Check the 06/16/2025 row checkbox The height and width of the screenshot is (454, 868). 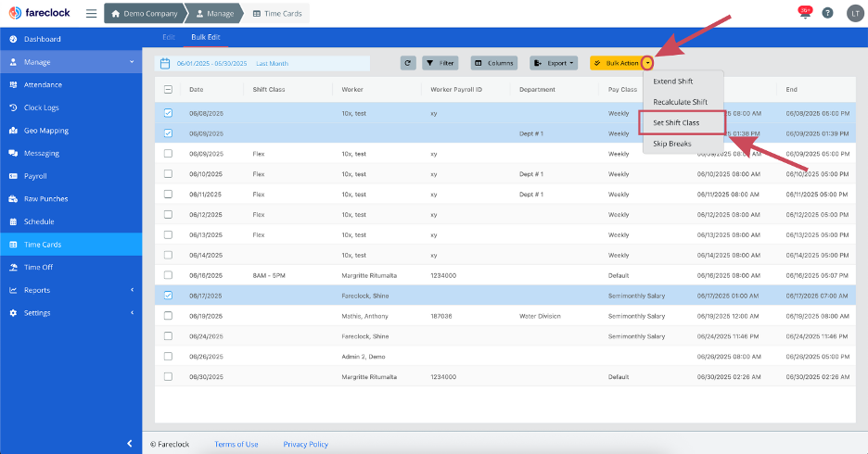tap(168, 275)
